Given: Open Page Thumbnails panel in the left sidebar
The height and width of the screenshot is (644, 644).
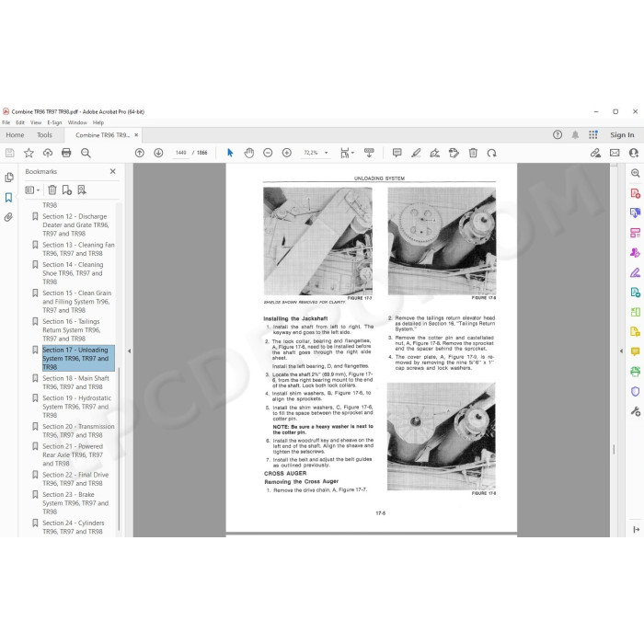Looking at the screenshot, I should click(8, 178).
